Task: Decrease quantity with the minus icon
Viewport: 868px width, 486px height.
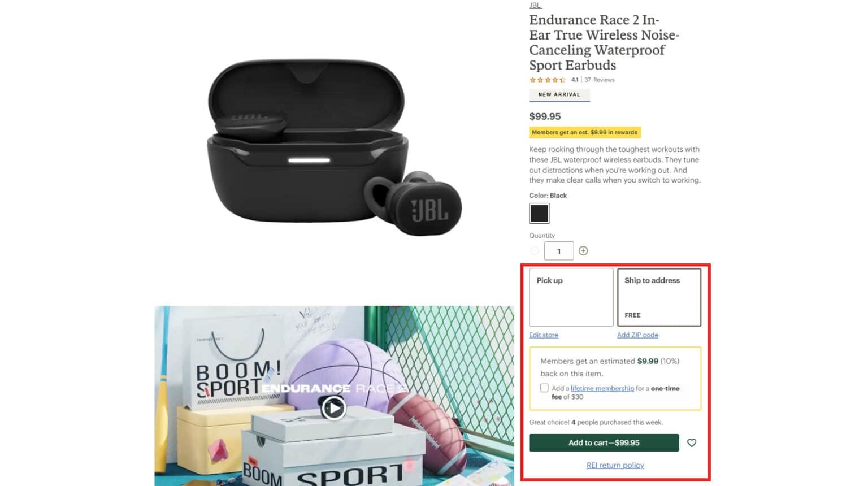Action: (535, 251)
